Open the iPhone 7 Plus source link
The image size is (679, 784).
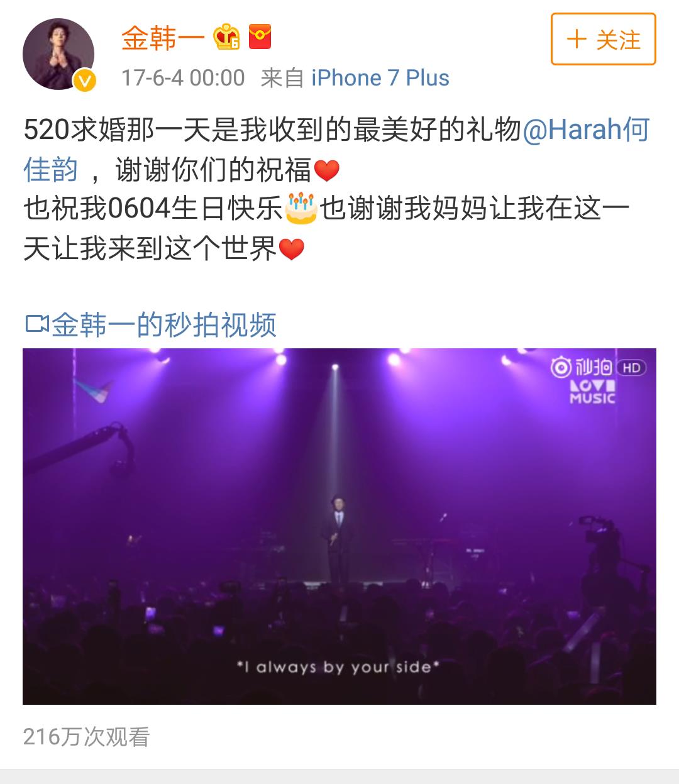tap(380, 79)
